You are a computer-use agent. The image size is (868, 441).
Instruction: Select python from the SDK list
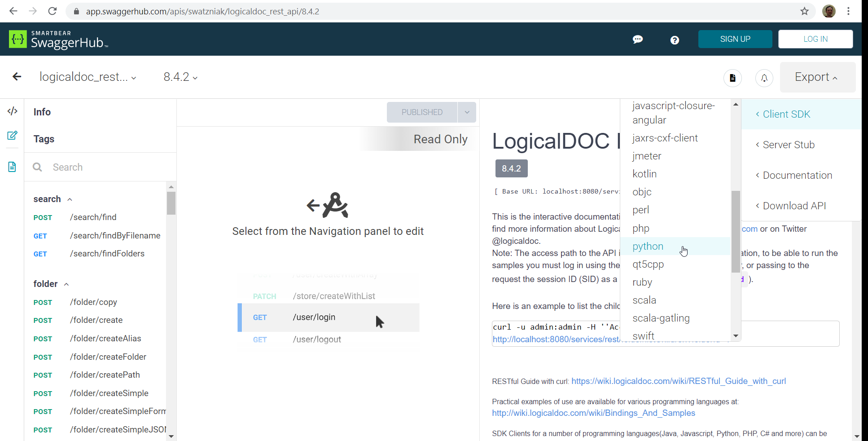(x=675, y=246)
